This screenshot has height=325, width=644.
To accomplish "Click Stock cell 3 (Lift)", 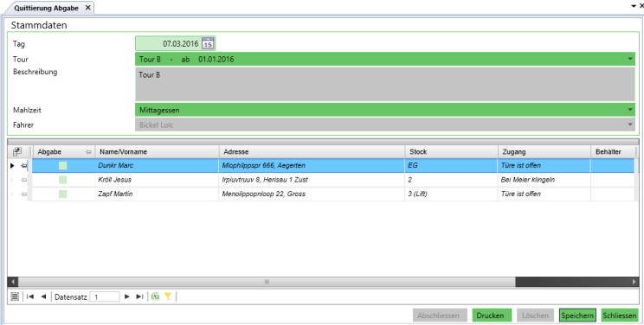I will click(x=451, y=194).
